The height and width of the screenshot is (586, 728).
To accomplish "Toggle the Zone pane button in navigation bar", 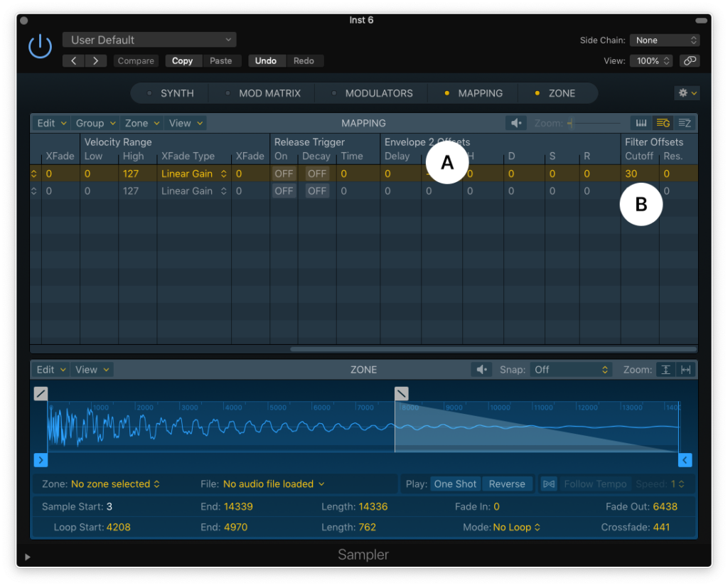I will (x=556, y=93).
